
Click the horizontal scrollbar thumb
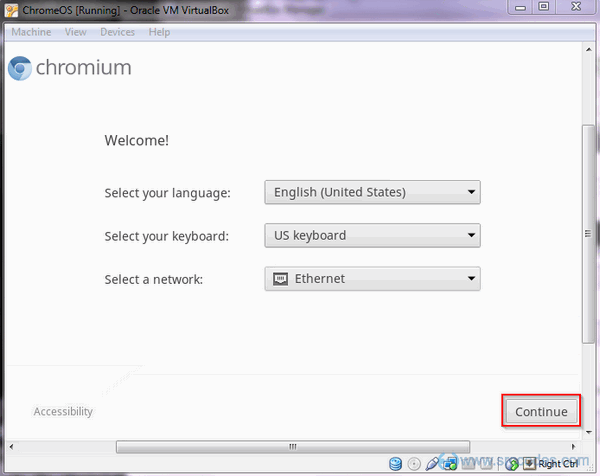pos(293,447)
